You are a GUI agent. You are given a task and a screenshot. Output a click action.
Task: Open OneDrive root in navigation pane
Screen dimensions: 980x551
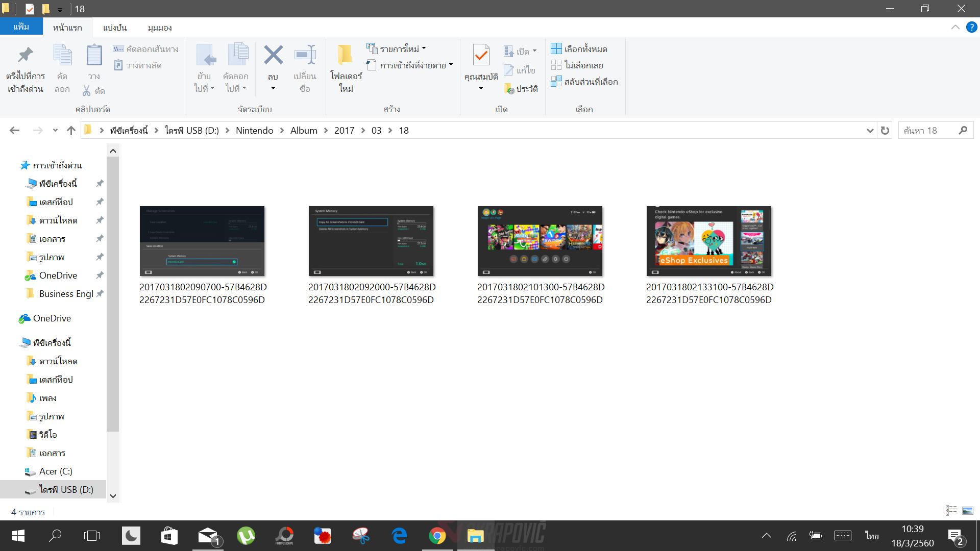[x=45, y=318]
